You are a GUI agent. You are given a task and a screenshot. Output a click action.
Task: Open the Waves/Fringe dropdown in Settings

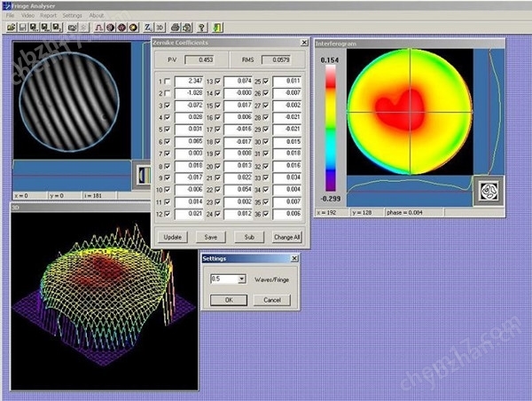point(242,279)
